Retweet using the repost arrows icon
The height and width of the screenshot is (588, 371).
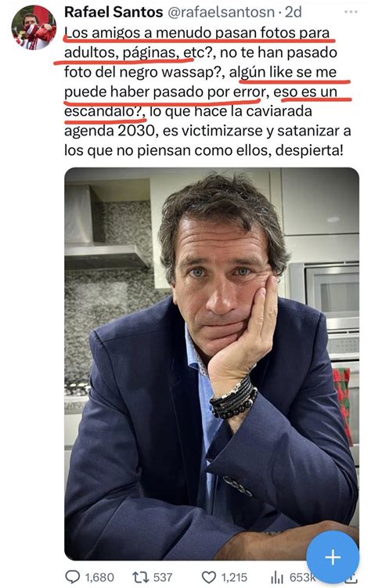[141, 577]
